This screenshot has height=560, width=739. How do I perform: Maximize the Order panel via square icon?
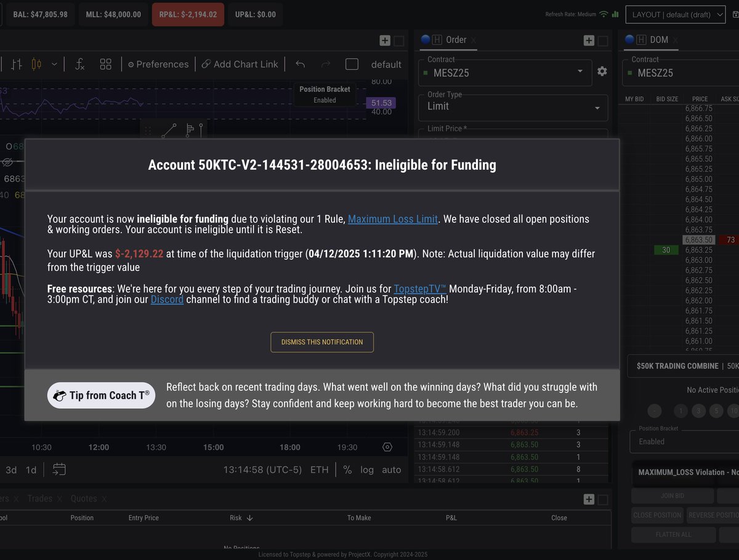603,41
